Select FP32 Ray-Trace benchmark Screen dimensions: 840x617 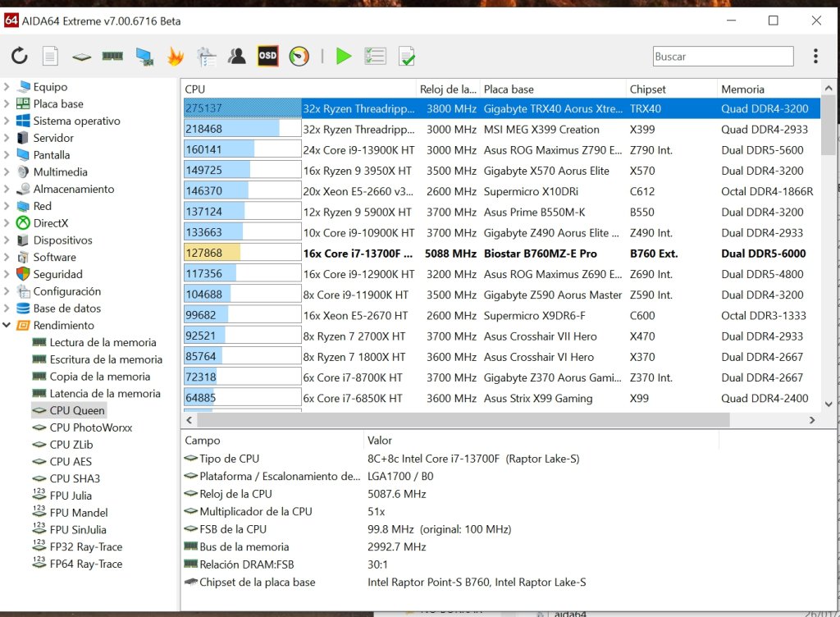point(85,546)
